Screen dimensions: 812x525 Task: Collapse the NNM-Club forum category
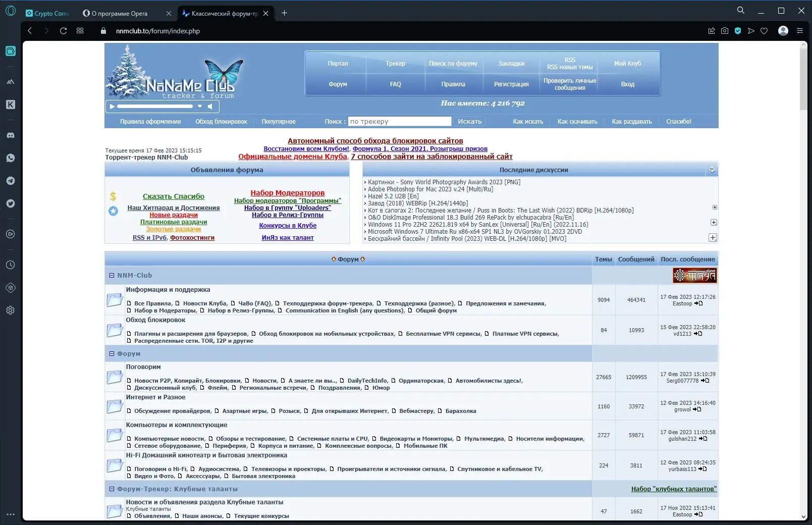[x=112, y=276]
